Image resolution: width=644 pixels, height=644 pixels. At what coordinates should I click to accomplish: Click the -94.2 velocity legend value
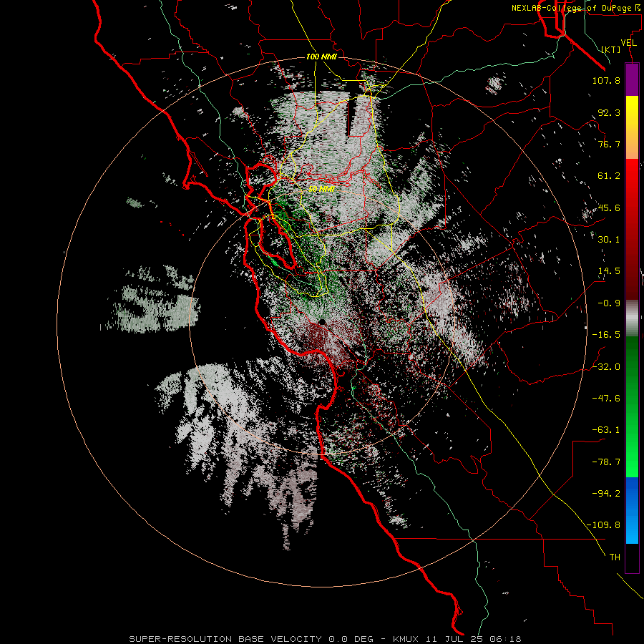pos(606,494)
